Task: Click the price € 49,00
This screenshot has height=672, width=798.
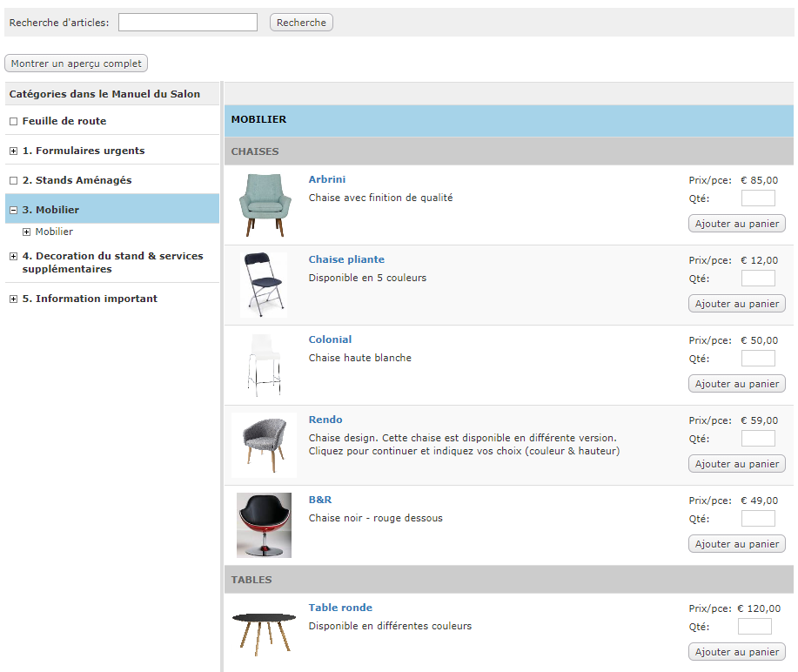Action: point(760,501)
